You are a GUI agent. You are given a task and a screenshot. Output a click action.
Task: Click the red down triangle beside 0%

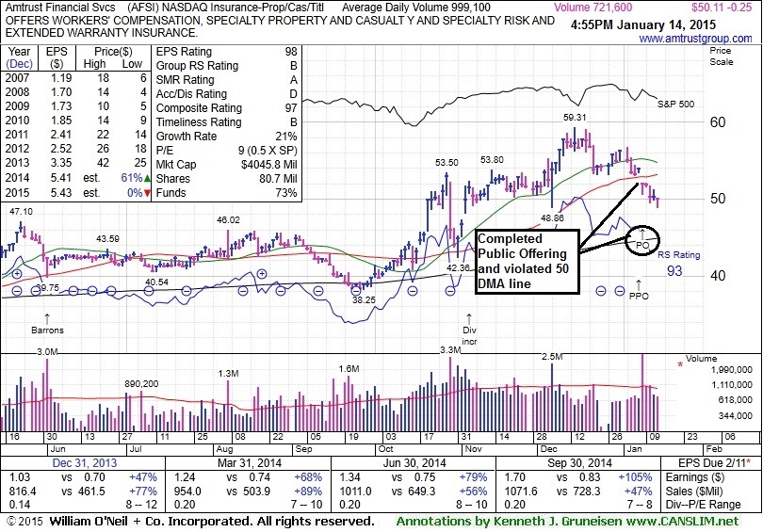point(148,193)
